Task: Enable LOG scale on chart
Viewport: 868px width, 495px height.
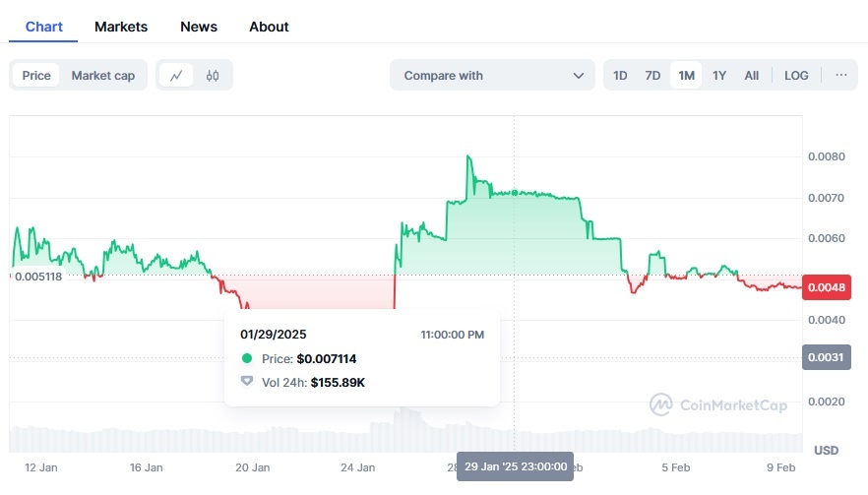Action: click(796, 76)
